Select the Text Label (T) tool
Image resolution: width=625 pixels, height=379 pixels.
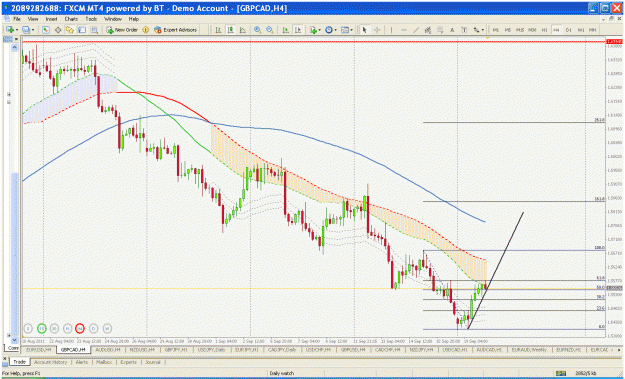click(x=464, y=30)
